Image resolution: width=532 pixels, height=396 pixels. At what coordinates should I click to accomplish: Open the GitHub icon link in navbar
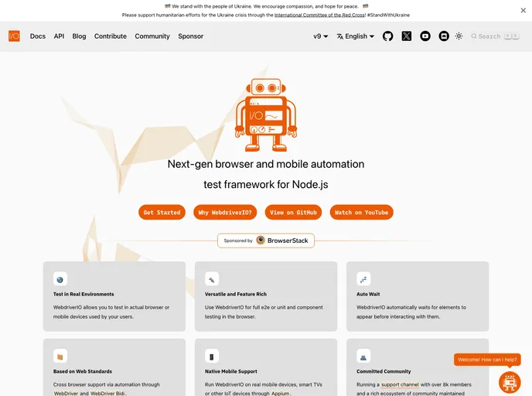pos(388,36)
